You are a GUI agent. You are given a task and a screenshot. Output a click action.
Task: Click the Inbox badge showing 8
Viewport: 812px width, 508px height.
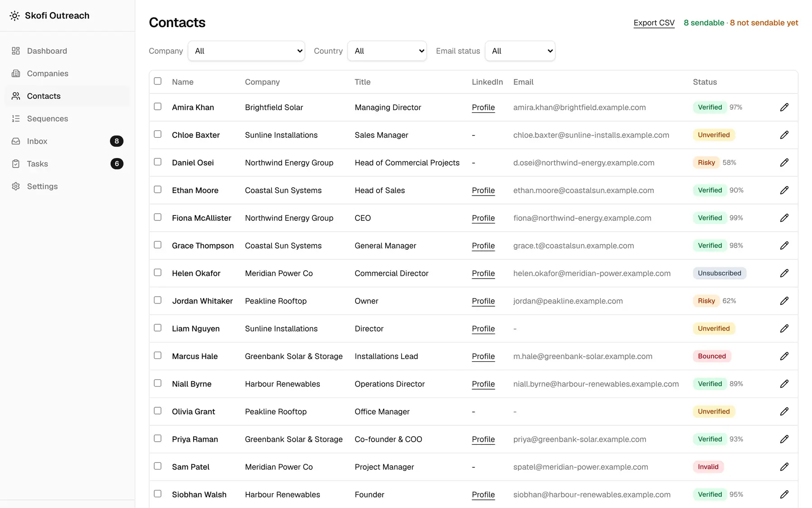point(117,141)
